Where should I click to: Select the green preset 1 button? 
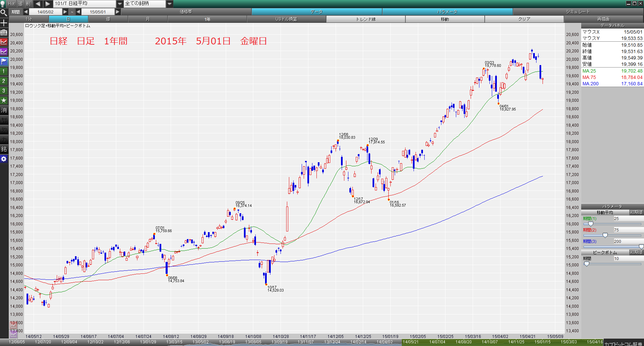coord(4,71)
